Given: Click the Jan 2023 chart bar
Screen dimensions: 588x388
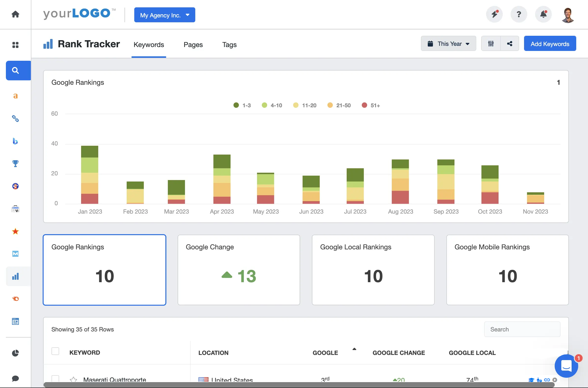Looking at the screenshot, I should 90,175.
